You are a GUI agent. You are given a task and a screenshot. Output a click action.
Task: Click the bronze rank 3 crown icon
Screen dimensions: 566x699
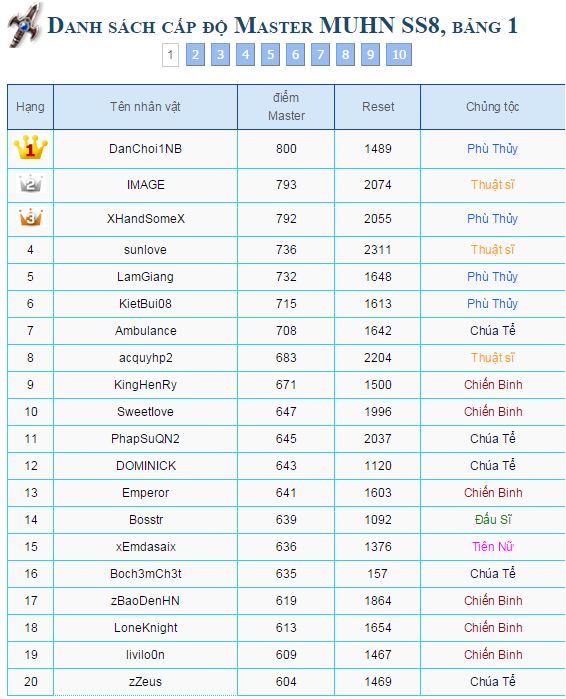coord(30,218)
